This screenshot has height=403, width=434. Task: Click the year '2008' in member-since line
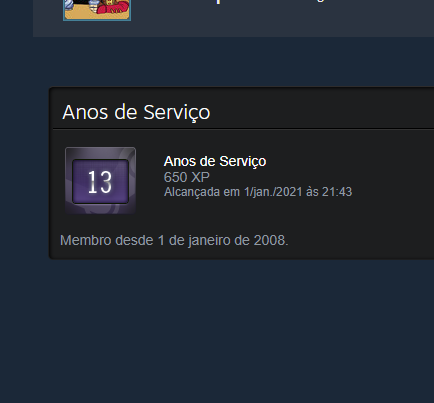tap(269, 240)
